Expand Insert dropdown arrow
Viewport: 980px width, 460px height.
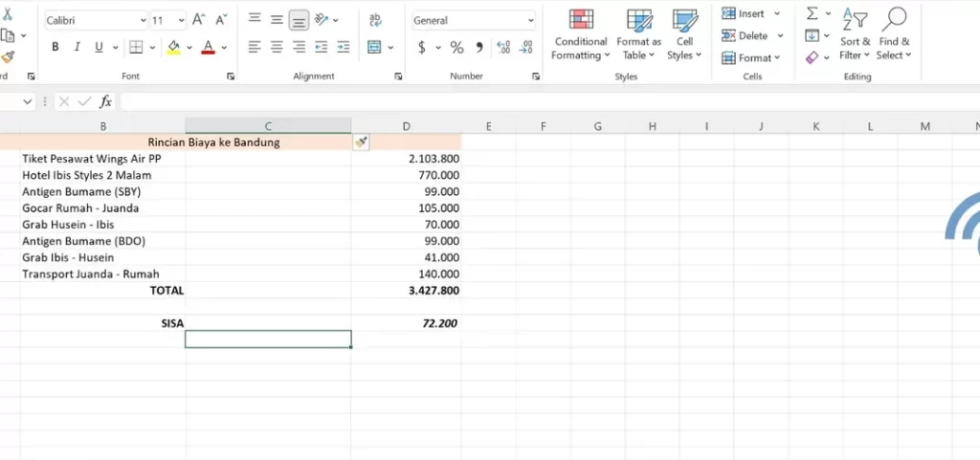point(777,13)
